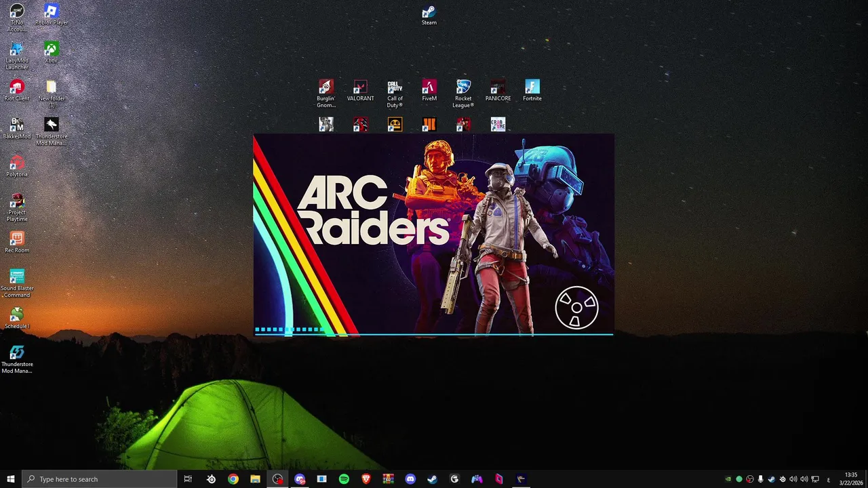Click the Embark logo on ARC Raiders splash

coord(576,308)
